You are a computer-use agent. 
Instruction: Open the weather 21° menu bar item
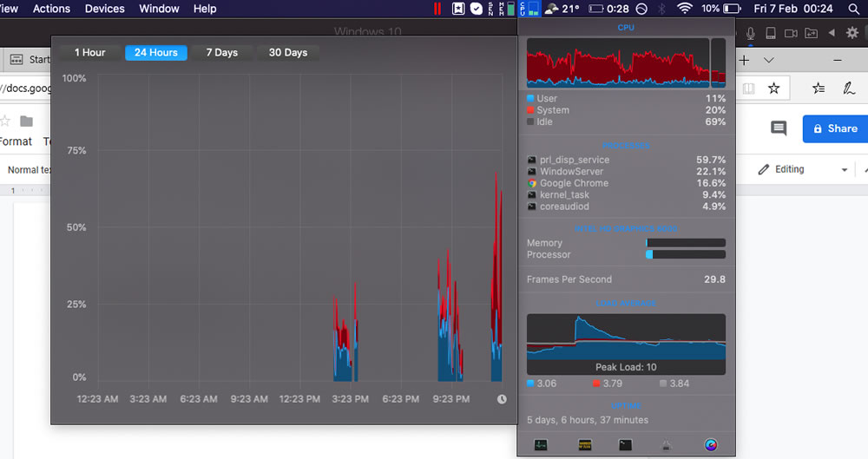coord(562,9)
